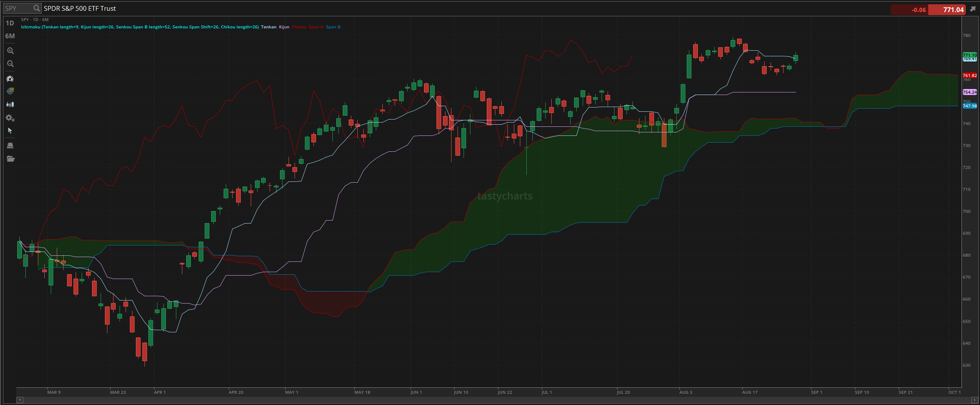Viewport: 980px width, 405px height.
Task: Click the Span B legend label
Action: click(x=333, y=27)
